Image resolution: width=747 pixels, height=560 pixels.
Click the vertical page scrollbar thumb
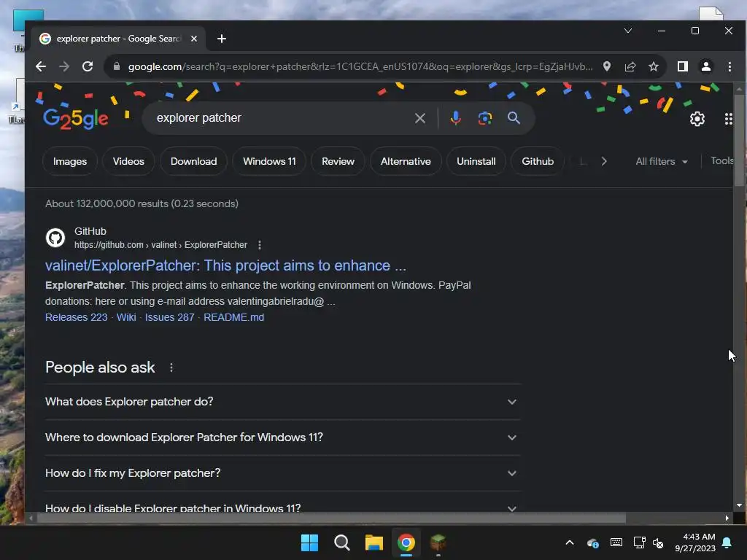click(x=739, y=141)
